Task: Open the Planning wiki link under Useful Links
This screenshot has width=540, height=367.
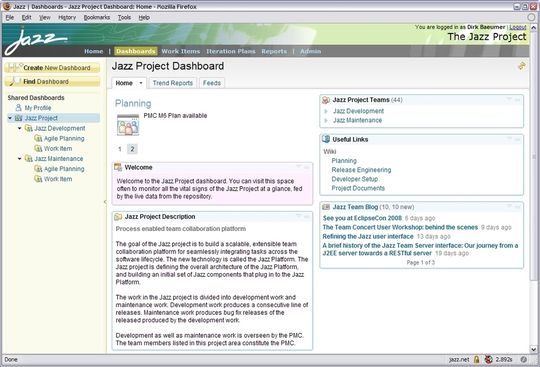Action: [x=344, y=161]
